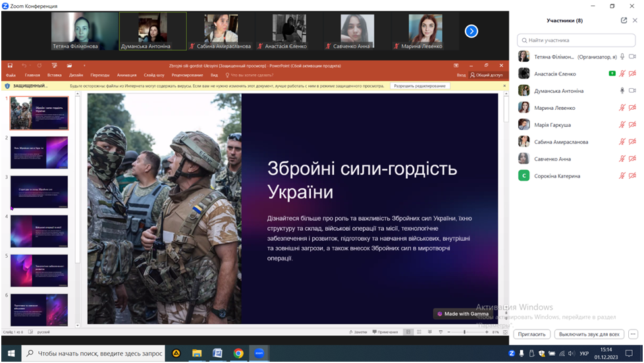Pop out the participants panel
This screenshot has width=644, height=363.
click(624, 20)
